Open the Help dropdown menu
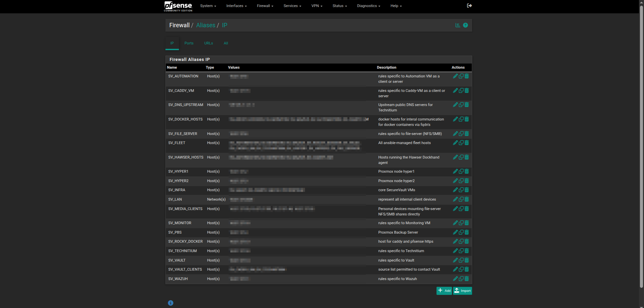This screenshot has width=644, height=308. click(396, 6)
